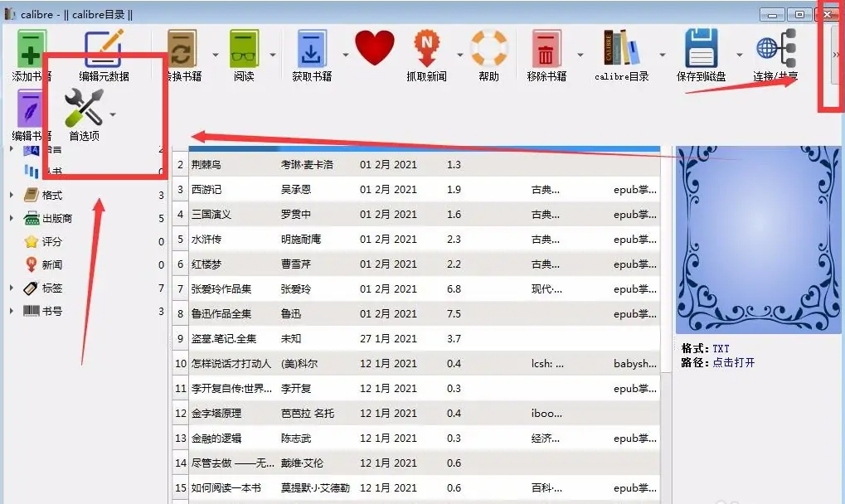This screenshot has width=845, height=504.
Task: Click the blue book cover thumbnail
Action: (758, 239)
